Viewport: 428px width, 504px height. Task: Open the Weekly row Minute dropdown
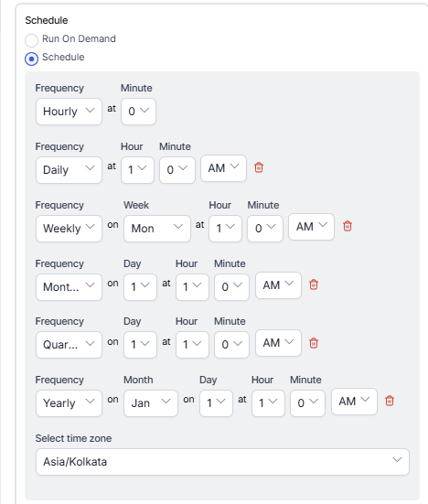click(265, 229)
